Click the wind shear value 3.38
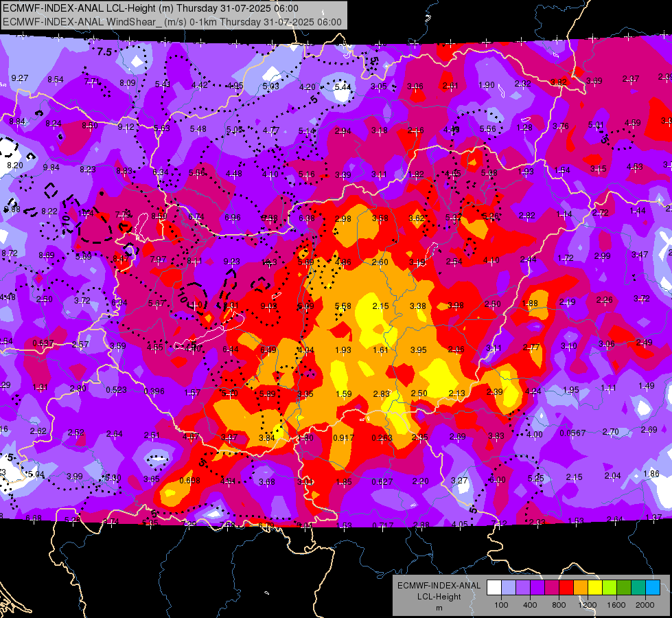The width and height of the screenshot is (672, 618). 418,306
